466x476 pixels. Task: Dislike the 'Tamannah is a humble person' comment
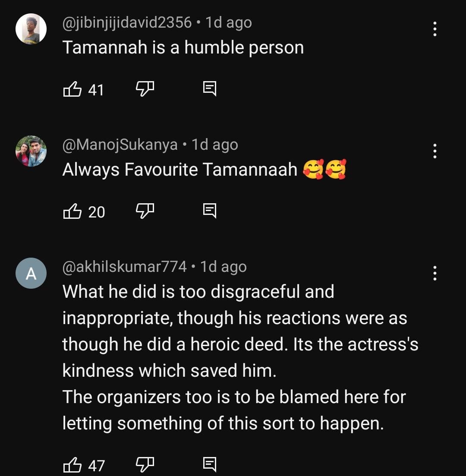145,89
